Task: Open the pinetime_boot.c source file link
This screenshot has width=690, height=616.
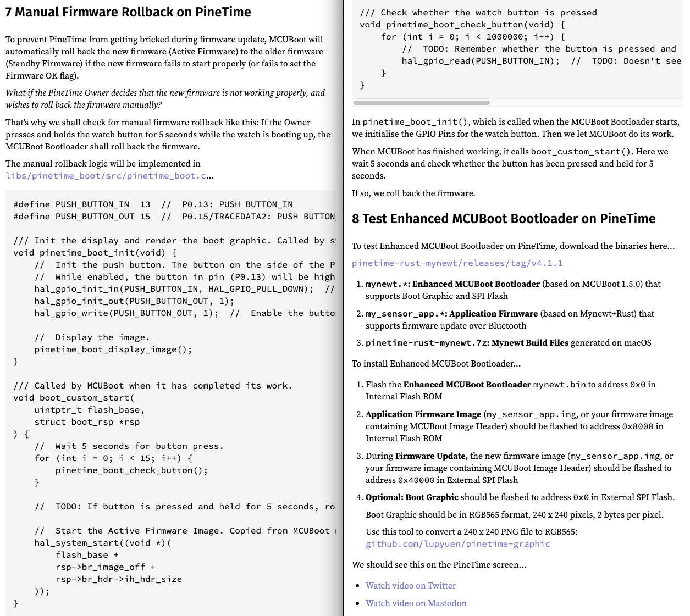Action: pos(106,176)
